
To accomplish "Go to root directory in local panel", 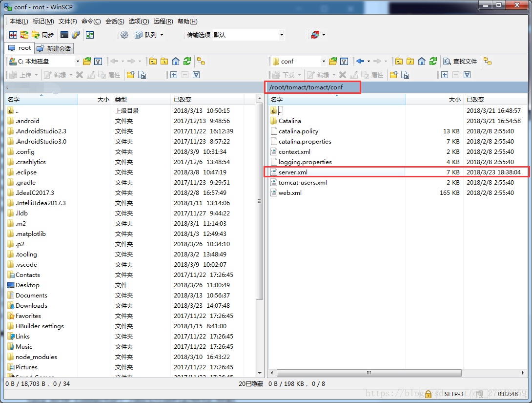I will pos(164,62).
